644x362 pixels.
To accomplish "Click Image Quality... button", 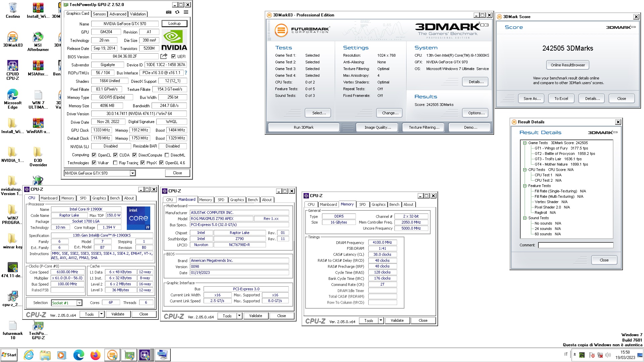I will pyautogui.click(x=378, y=127).
